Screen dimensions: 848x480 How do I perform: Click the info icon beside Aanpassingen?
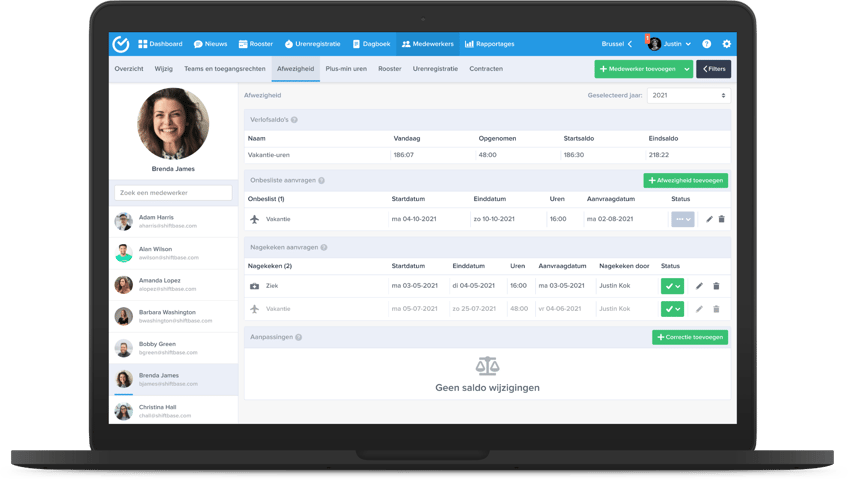pos(299,337)
